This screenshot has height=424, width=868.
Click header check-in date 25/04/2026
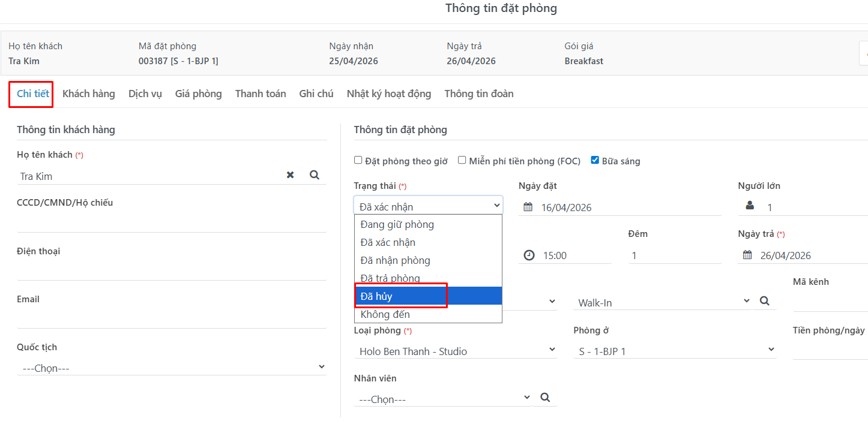354,61
